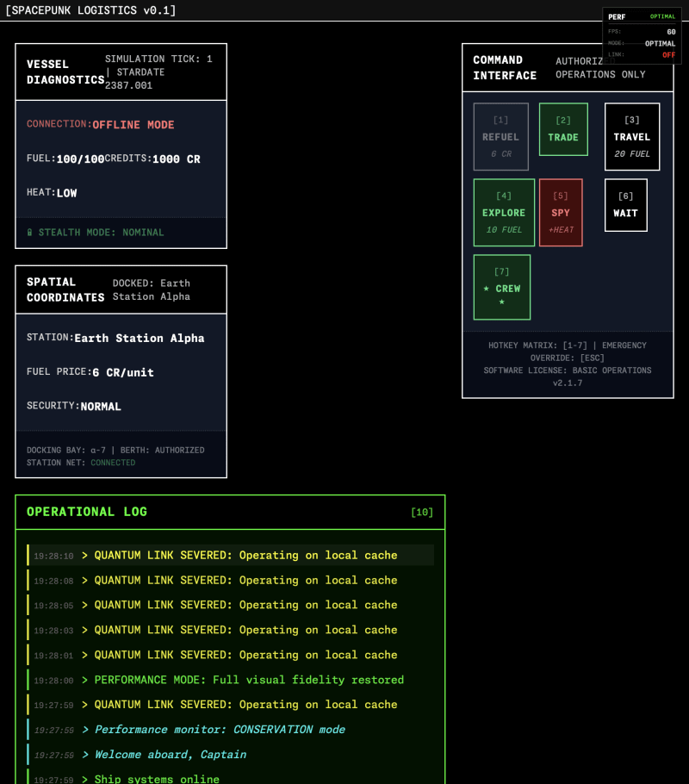Click the CREDITS 1000 CR value
The height and width of the screenshot is (784, 689).
(176, 159)
